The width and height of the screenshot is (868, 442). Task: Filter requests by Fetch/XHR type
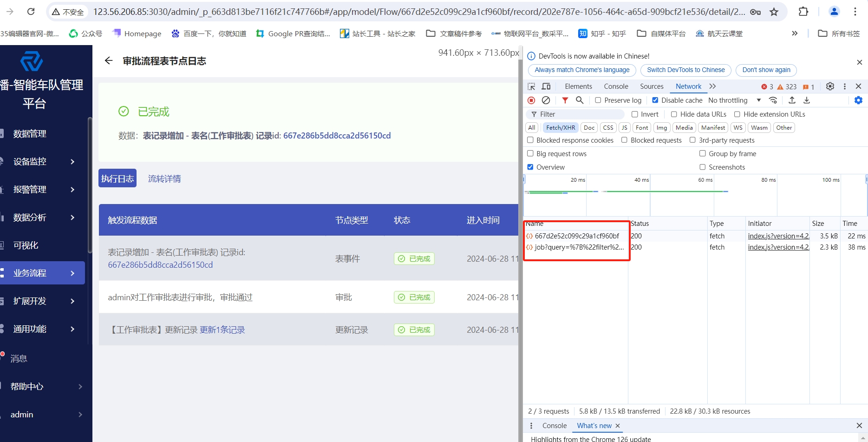(x=561, y=127)
